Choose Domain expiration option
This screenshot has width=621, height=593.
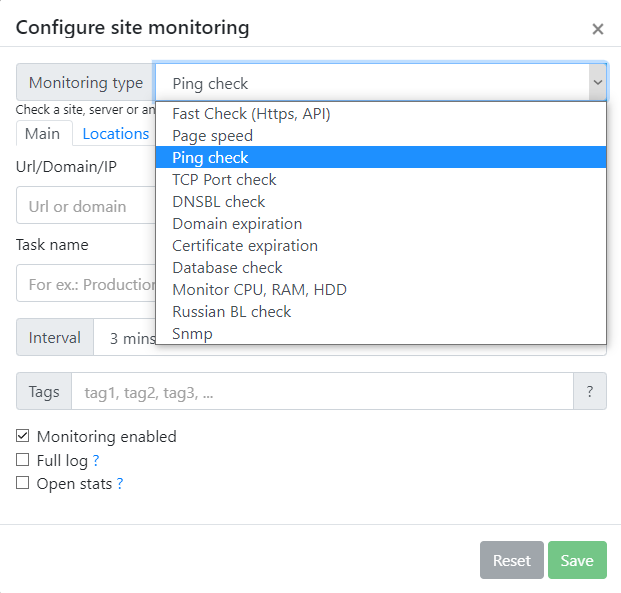(237, 224)
